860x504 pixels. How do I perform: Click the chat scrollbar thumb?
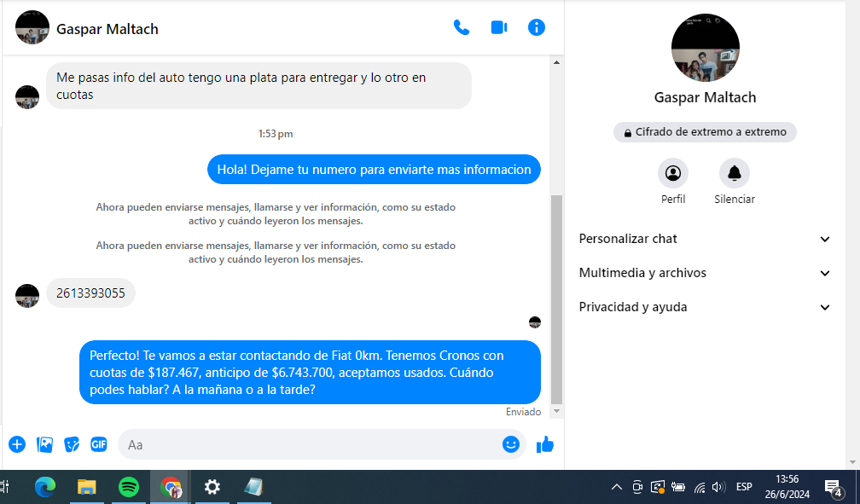[557, 298]
